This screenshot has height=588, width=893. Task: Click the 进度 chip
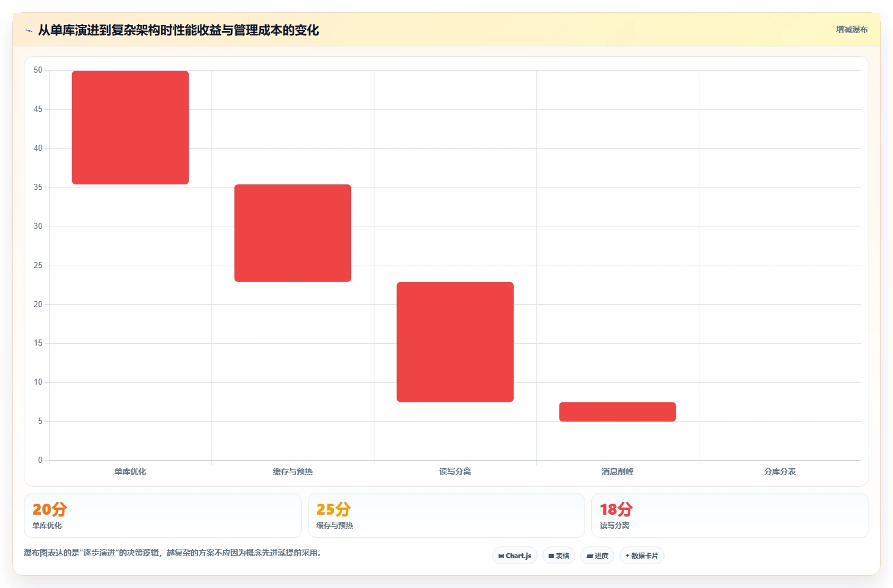point(597,556)
